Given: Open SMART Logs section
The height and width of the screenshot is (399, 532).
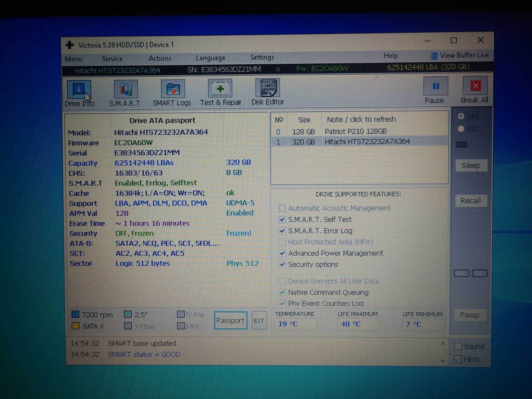Looking at the screenshot, I should (x=172, y=93).
